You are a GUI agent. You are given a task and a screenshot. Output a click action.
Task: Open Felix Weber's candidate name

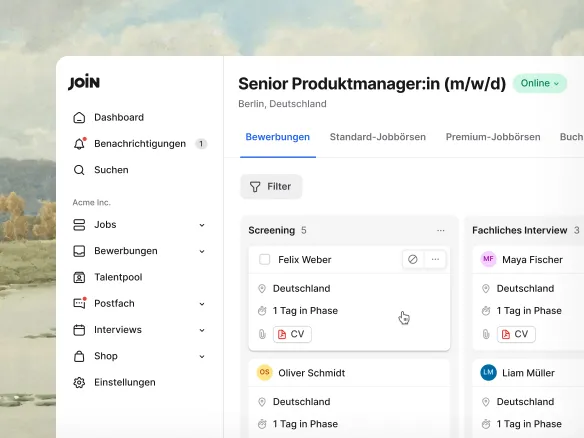click(x=305, y=260)
